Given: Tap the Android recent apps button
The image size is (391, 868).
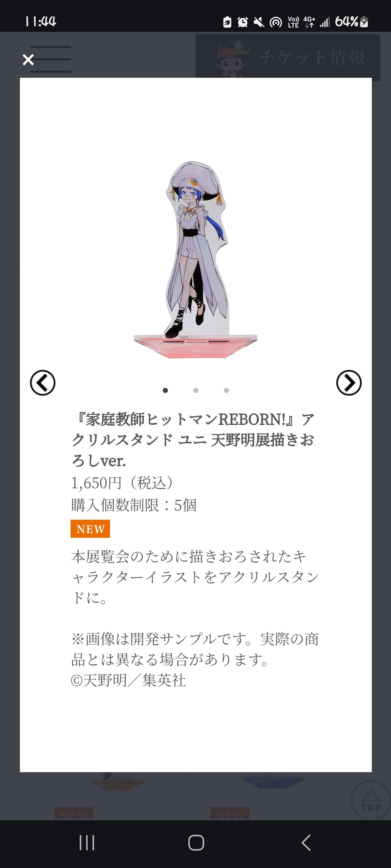Looking at the screenshot, I should pos(87,843).
